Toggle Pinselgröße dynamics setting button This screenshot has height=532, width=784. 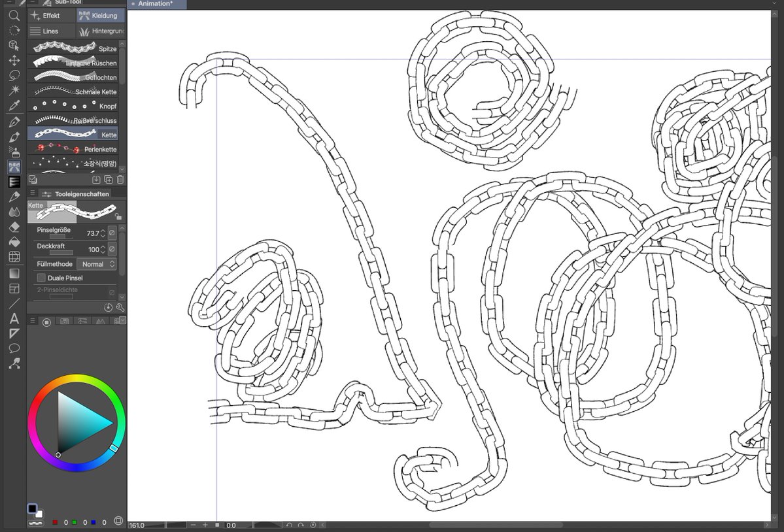112,233
